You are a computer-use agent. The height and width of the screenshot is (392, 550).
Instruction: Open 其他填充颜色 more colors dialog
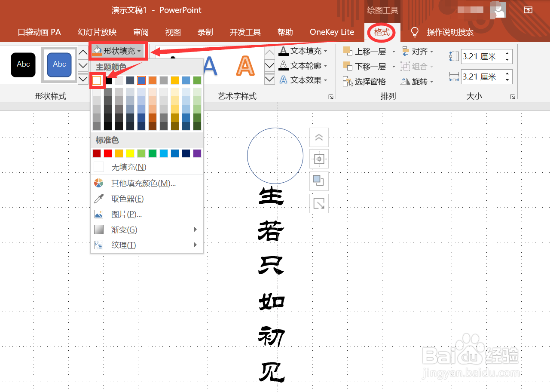147,184
